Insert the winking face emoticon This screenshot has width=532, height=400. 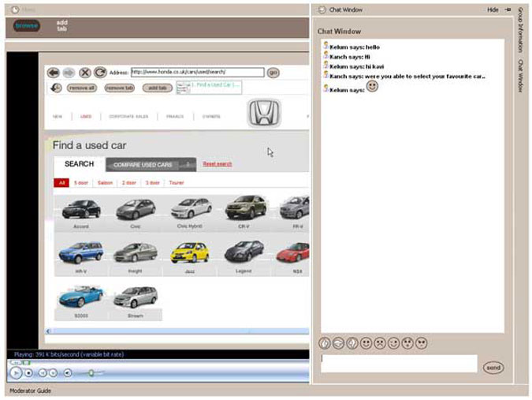click(x=396, y=343)
